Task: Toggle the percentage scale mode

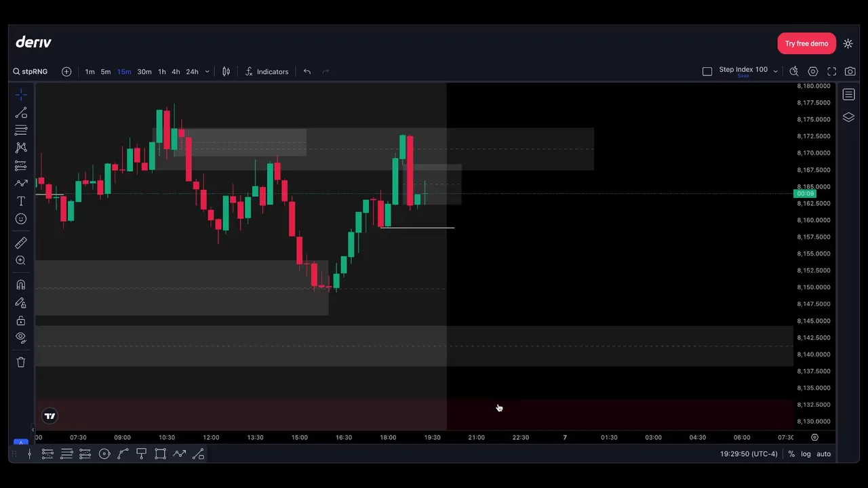Action: 791,454
